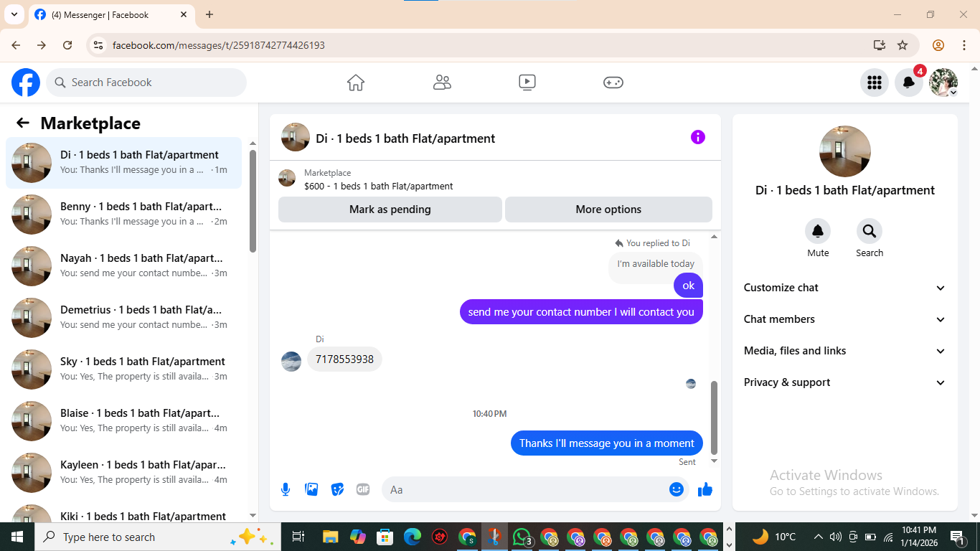Screen dimensions: 980x551
Task: Open the Kiki conversation
Action: (124, 511)
